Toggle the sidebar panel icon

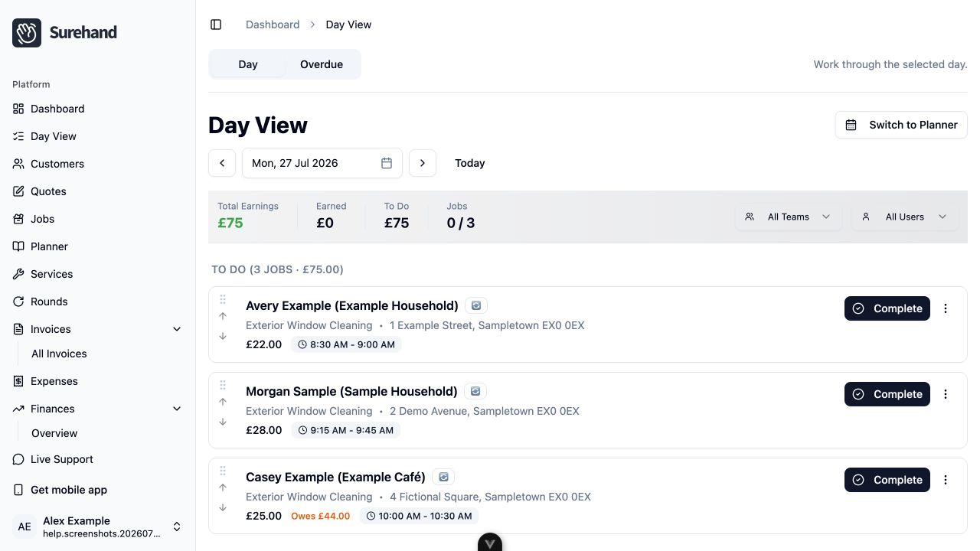216,24
